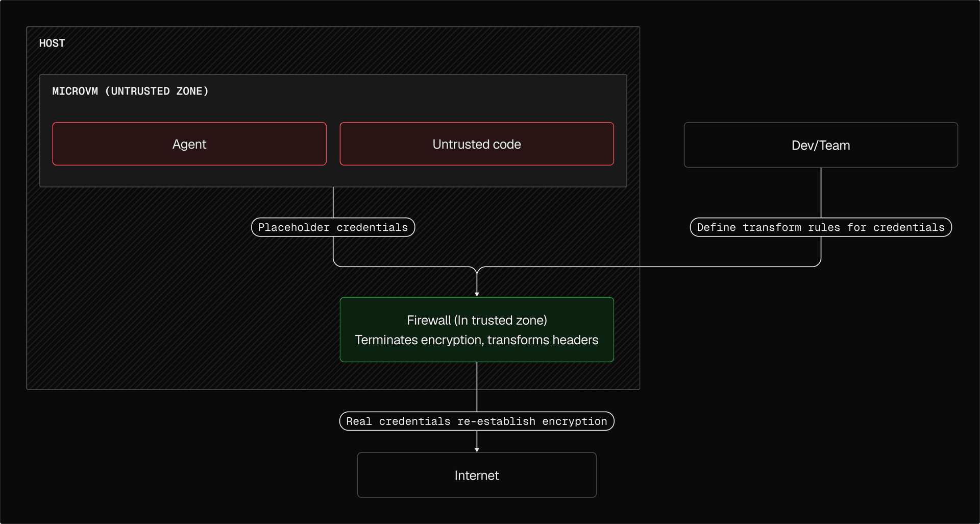The image size is (980, 524).
Task: Click the arrowhead pointing into Internet box
Action: [477, 449]
